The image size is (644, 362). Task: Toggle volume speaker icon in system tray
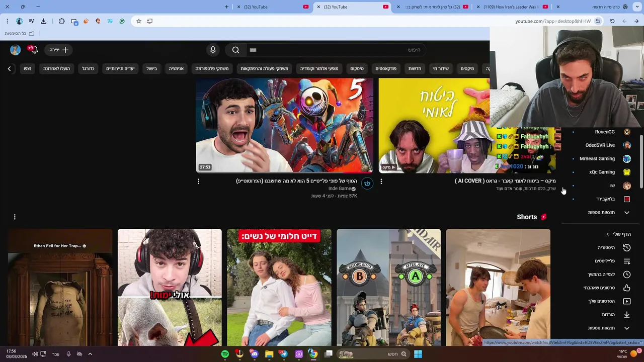[35, 354]
